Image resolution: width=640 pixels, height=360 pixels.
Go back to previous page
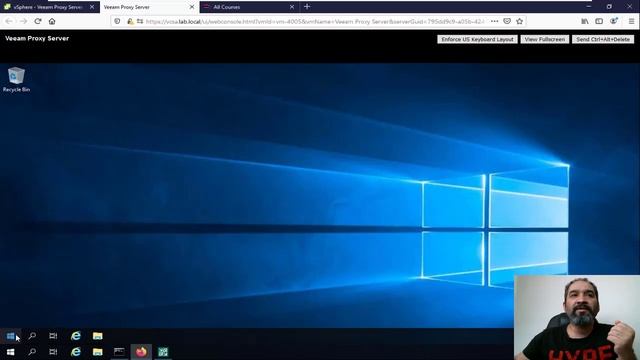tap(9, 21)
